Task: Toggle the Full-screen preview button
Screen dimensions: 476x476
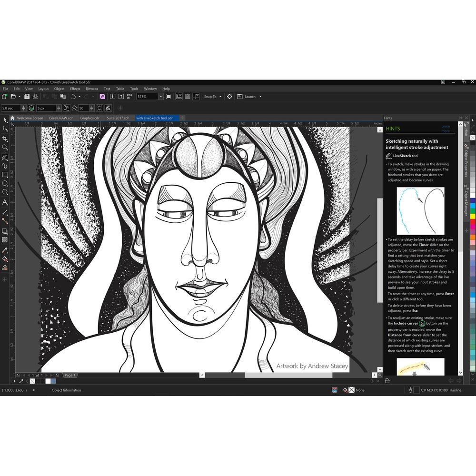Action: coord(169,97)
